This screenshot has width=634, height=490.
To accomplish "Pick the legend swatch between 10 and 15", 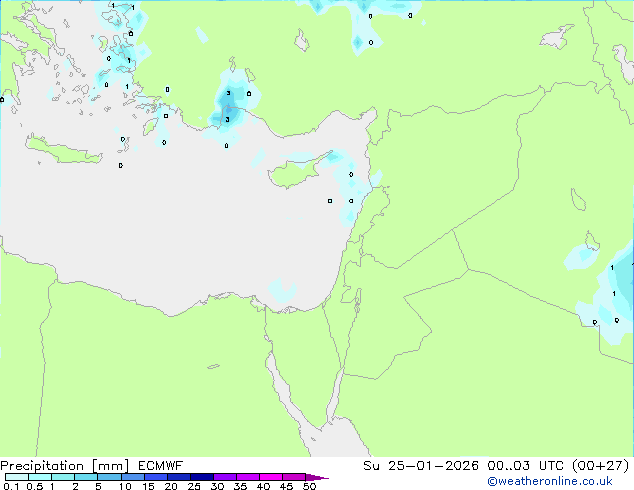I will click(132, 477).
